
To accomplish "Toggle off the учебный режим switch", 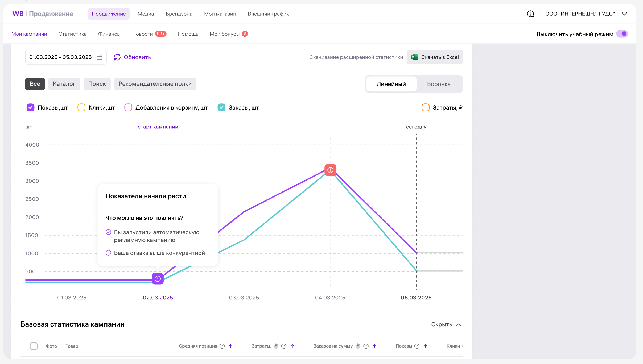I will pyautogui.click(x=622, y=34).
